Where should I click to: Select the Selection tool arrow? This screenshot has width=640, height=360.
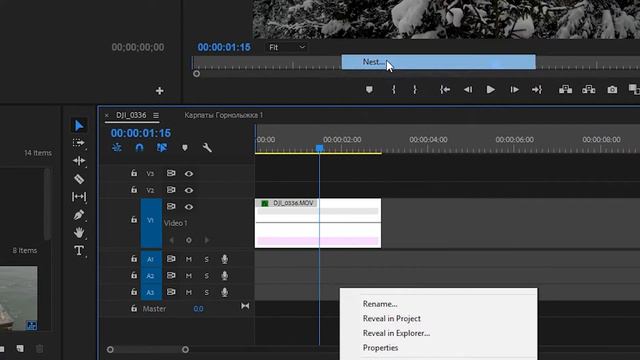coord(79,125)
